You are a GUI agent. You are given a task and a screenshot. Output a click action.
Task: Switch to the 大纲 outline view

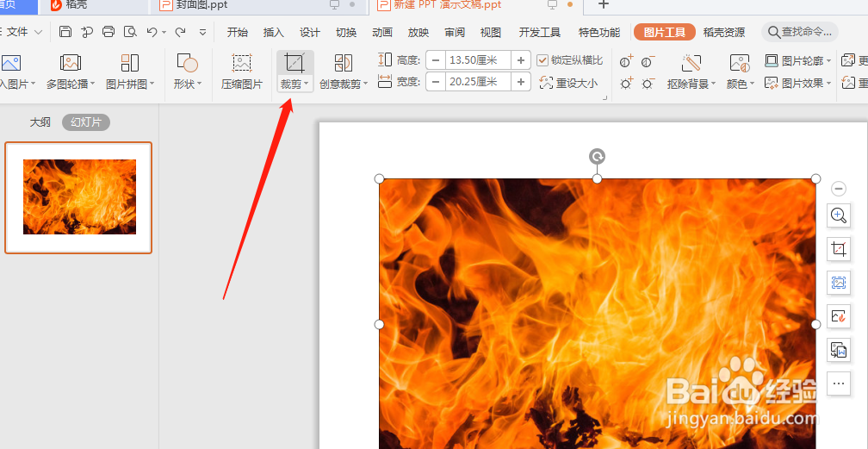tap(40, 122)
